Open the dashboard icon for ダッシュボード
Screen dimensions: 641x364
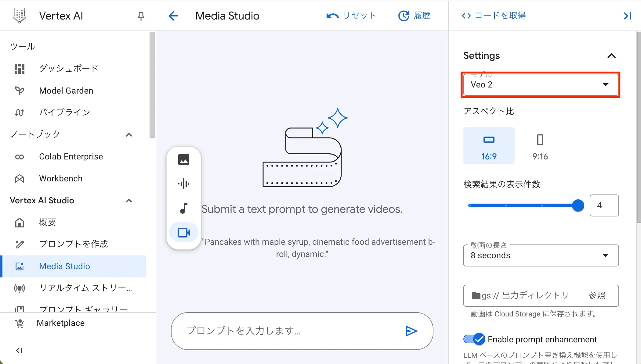click(x=20, y=69)
